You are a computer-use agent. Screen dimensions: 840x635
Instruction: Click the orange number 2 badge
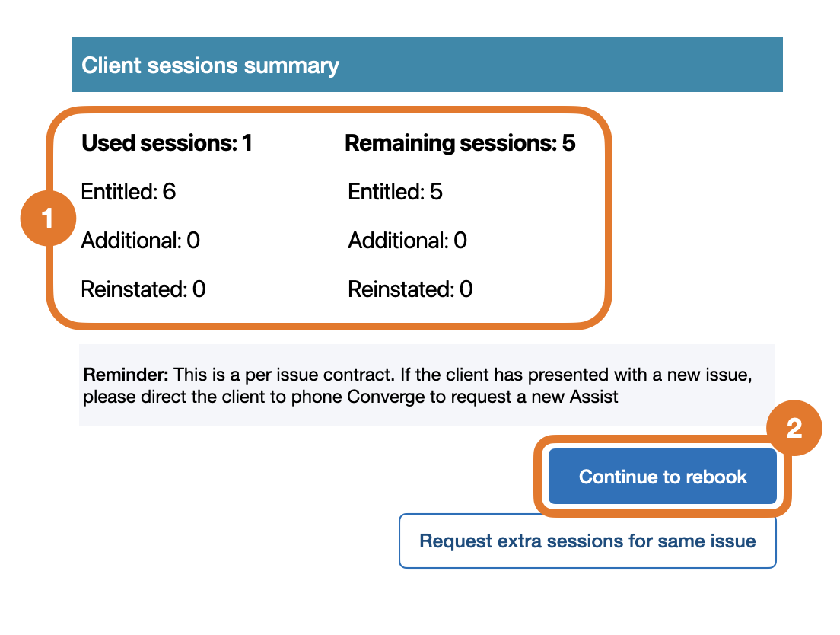pyautogui.click(x=794, y=428)
